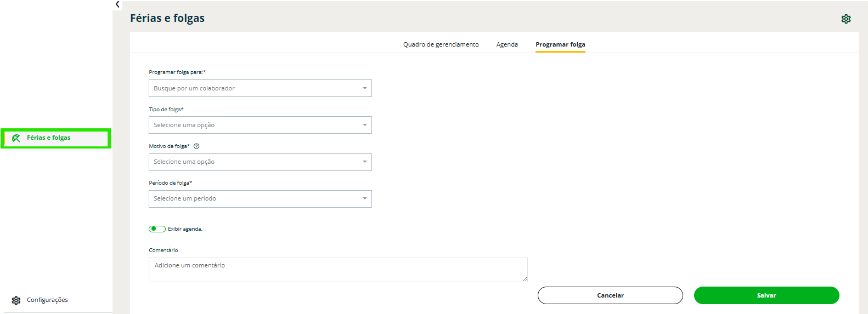Viewport: 868px width, 314px height.
Task: Select the Programar folga tab
Action: [x=560, y=45]
